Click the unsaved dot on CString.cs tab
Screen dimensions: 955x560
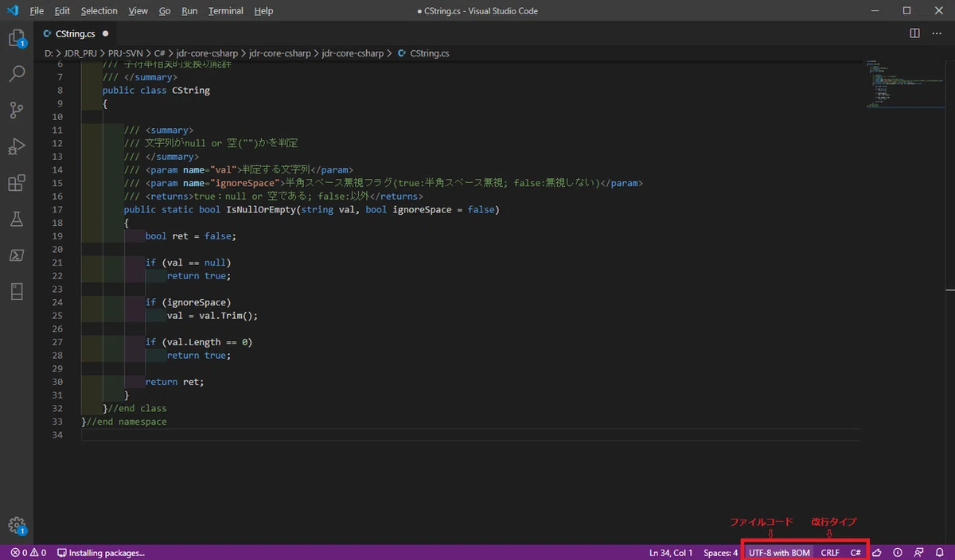click(105, 34)
